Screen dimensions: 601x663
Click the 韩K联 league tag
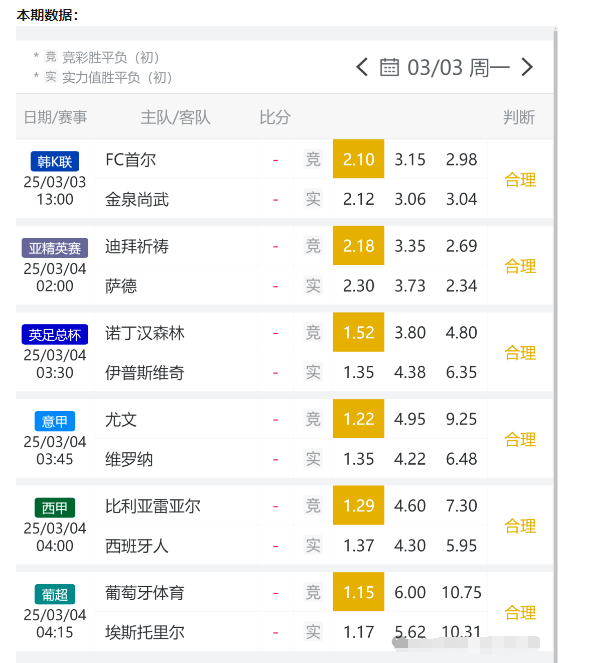coord(55,161)
